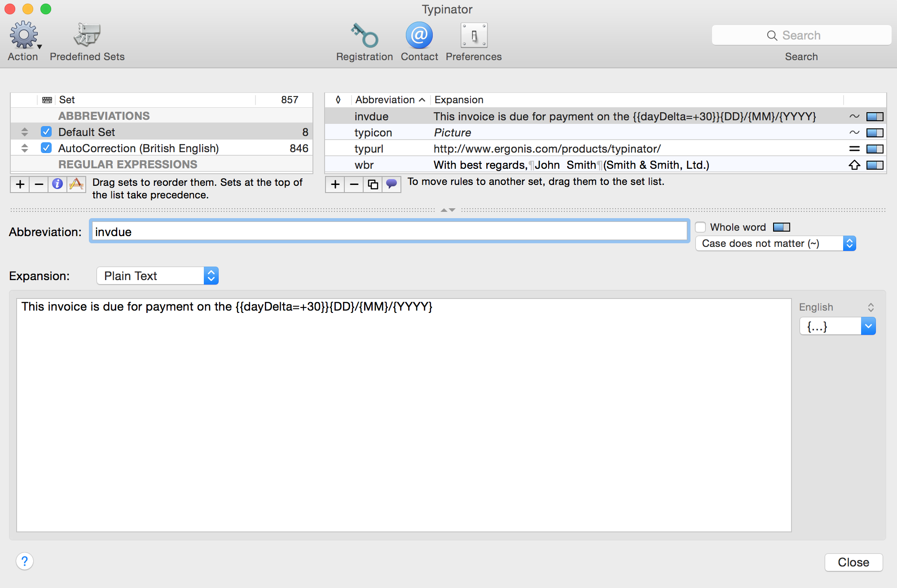
Task: Sort by the Abbreviation column header
Action: coord(390,100)
